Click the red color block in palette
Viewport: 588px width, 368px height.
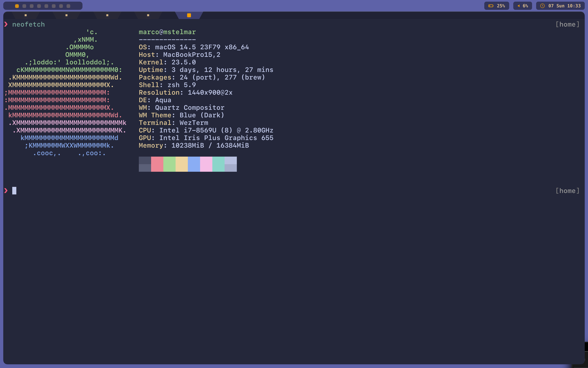[x=157, y=164]
